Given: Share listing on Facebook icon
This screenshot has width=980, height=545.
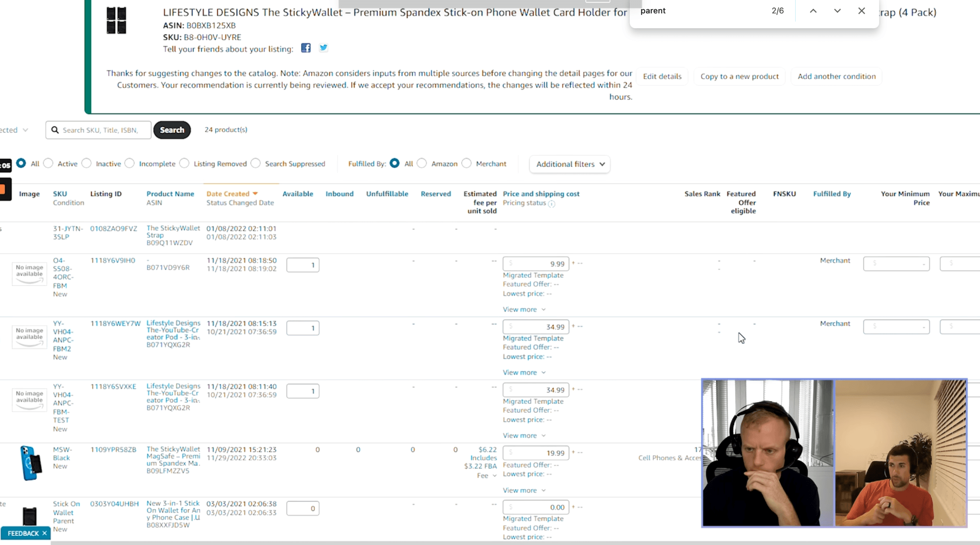Looking at the screenshot, I should [306, 48].
